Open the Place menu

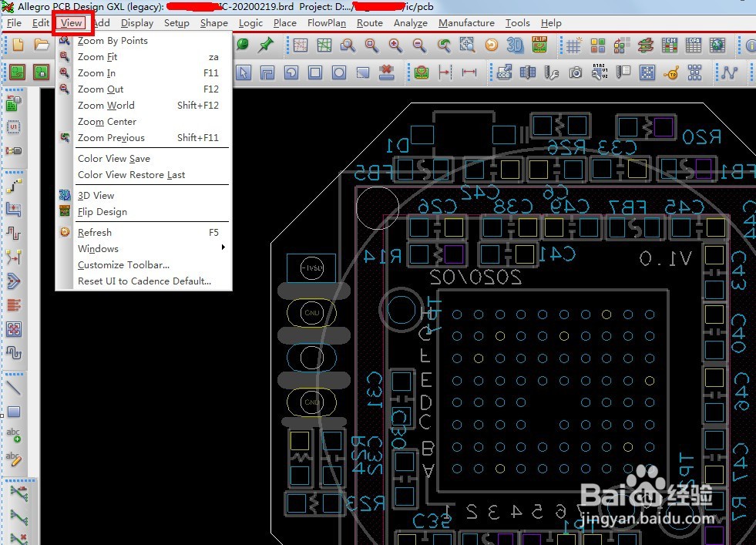click(x=285, y=22)
